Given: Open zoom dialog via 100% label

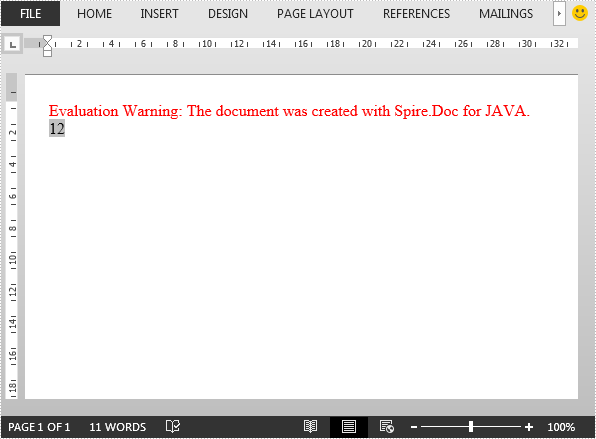Looking at the screenshot, I should point(561,427).
